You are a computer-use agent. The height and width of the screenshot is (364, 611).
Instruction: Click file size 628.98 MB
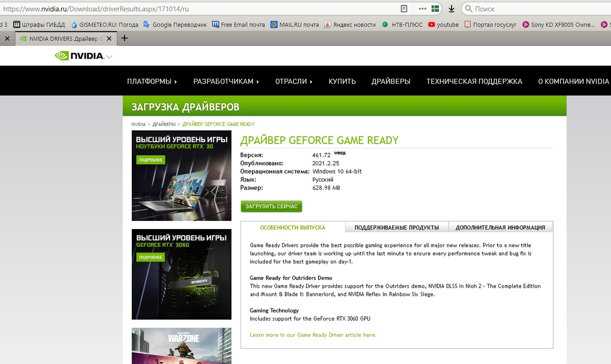[326, 187]
